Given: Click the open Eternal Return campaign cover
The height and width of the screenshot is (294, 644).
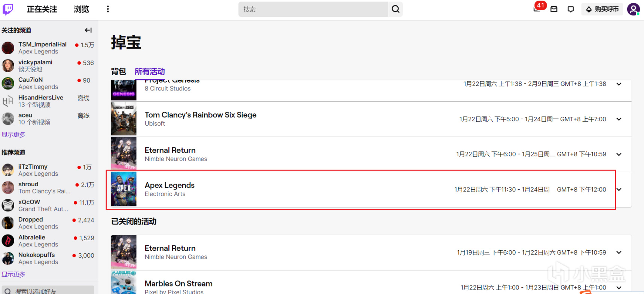Looking at the screenshot, I should click(124, 154).
